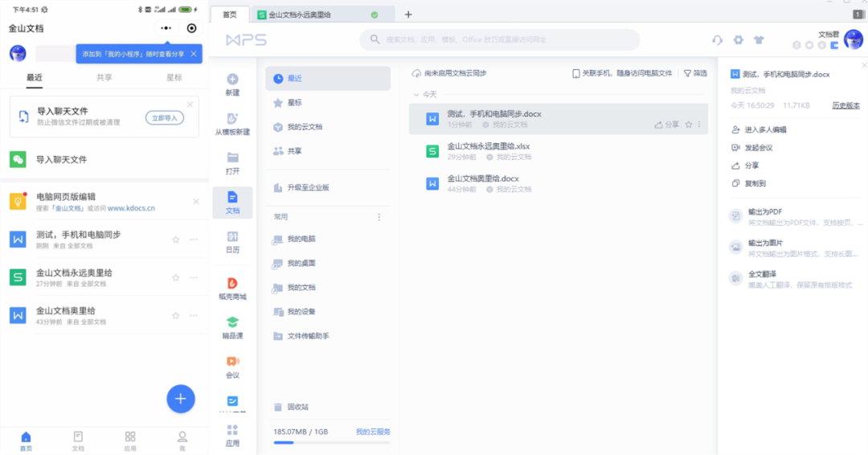Click the search magnifier icon in WPS search bar

click(x=375, y=39)
